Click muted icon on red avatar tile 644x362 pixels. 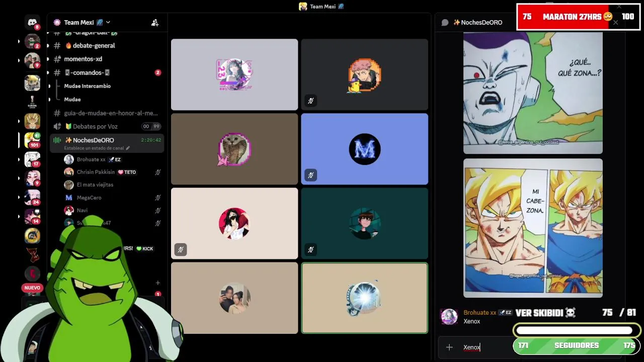point(181,249)
